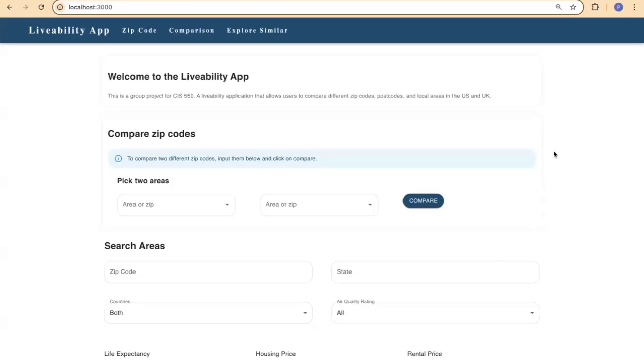Expand the second Area or zip dropdown
Screen dimensions: 644x362
[370, 204]
